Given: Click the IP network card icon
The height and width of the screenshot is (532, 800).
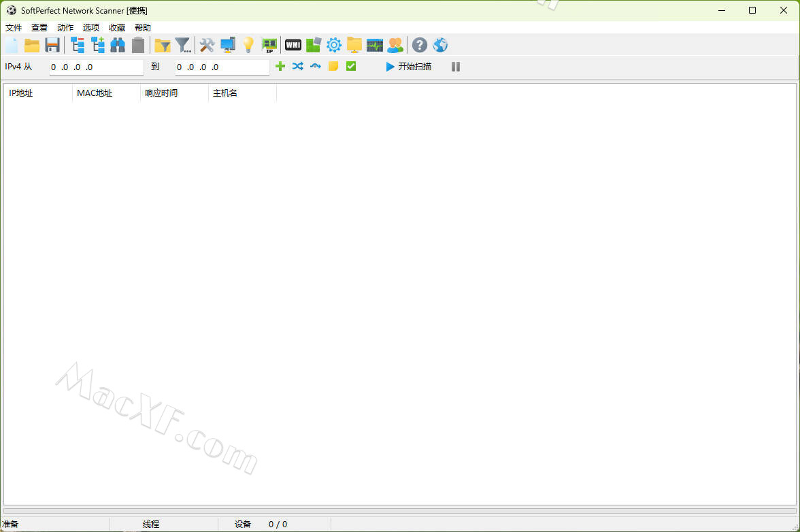Looking at the screenshot, I should coord(269,46).
